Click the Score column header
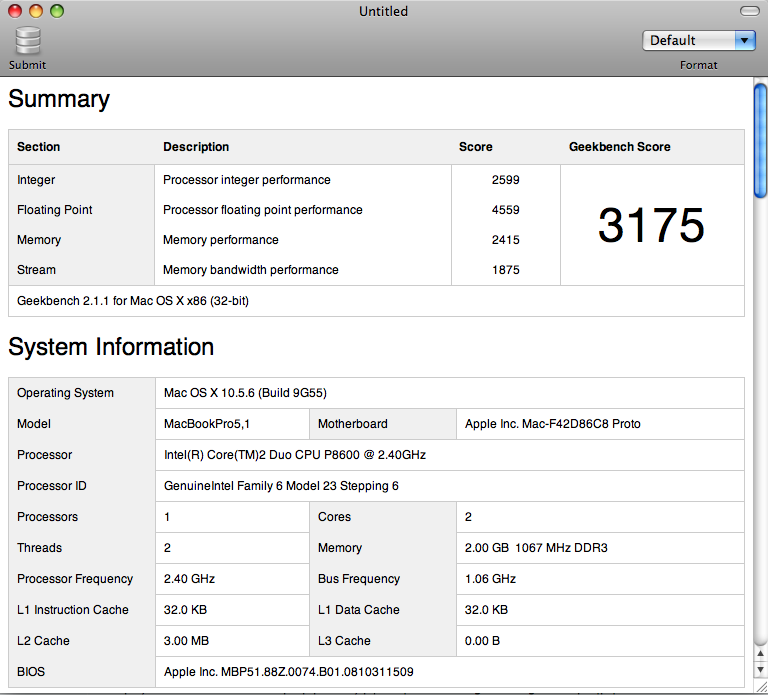768x695 pixels. click(476, 146)
